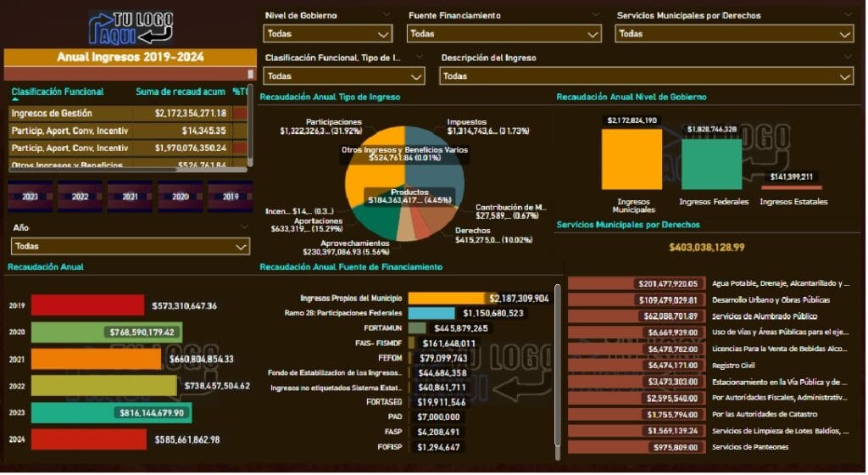Image resolution: width=868 pixels, height=475 pixels.
Task: Collapse the Nivel de Gobierno slicer header chevron
Action: 387,15
